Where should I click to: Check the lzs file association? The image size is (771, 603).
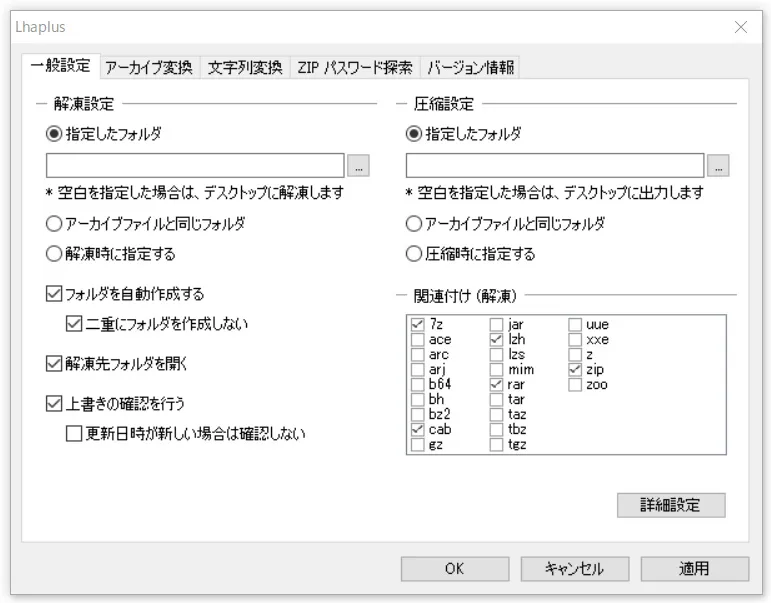497,355
